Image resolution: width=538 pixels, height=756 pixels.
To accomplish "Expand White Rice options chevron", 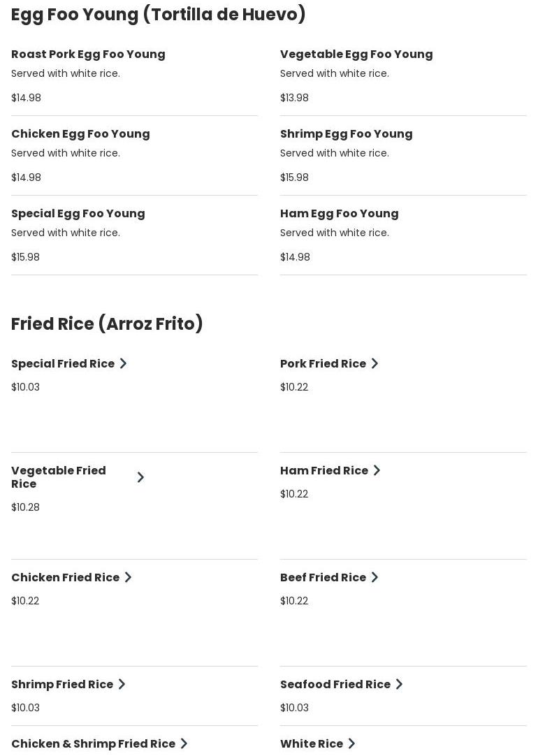I will [351, 743].
